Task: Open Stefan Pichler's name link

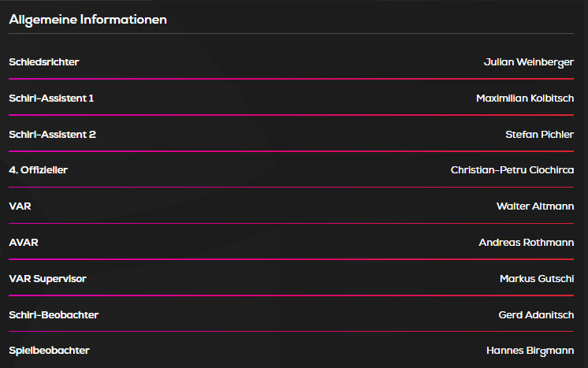Action: [x=539, y=135]
